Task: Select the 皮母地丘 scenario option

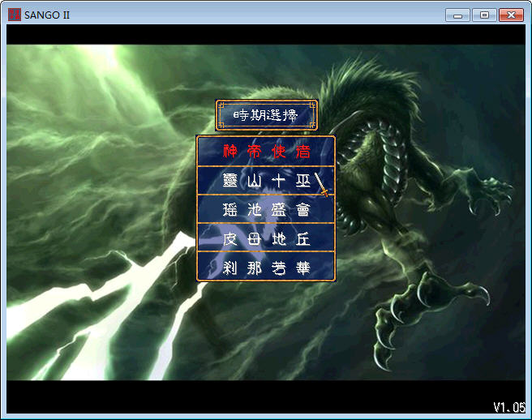Action: 266,238
